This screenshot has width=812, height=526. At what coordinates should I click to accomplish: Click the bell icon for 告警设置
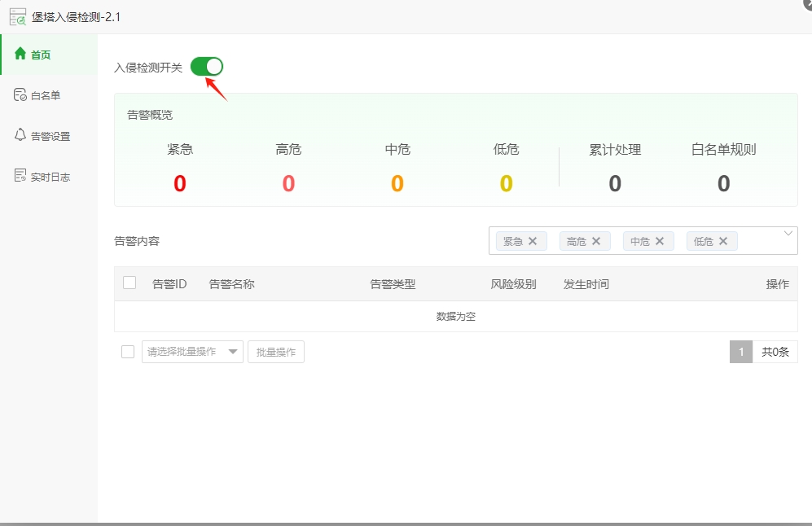20,135
